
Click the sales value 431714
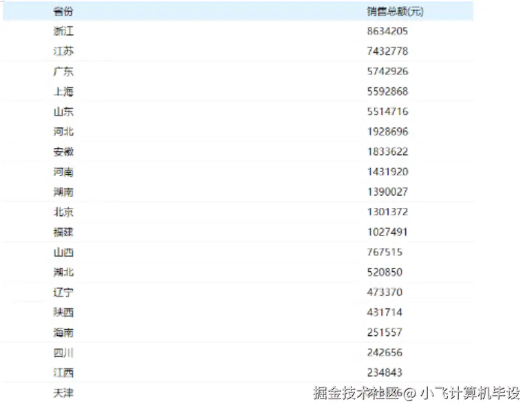385,313
